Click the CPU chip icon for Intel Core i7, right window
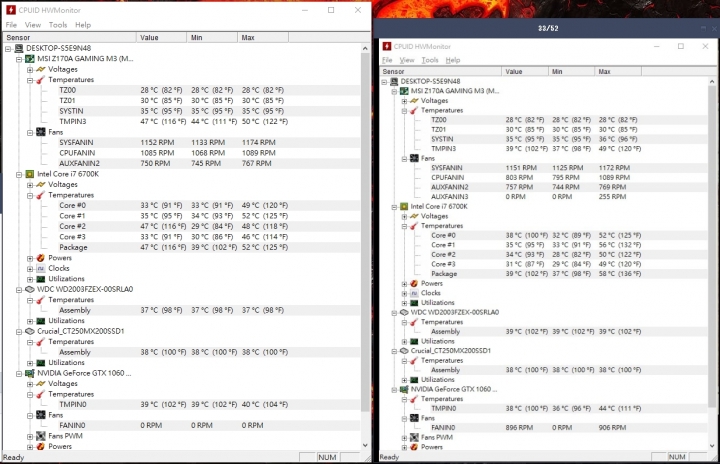The height and width of the screenshot is (464, 720). click(x=404, y=207)
